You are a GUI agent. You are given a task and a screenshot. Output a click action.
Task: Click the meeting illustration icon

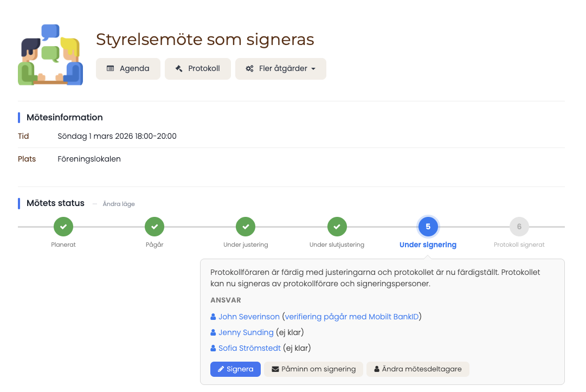point(50,55)
